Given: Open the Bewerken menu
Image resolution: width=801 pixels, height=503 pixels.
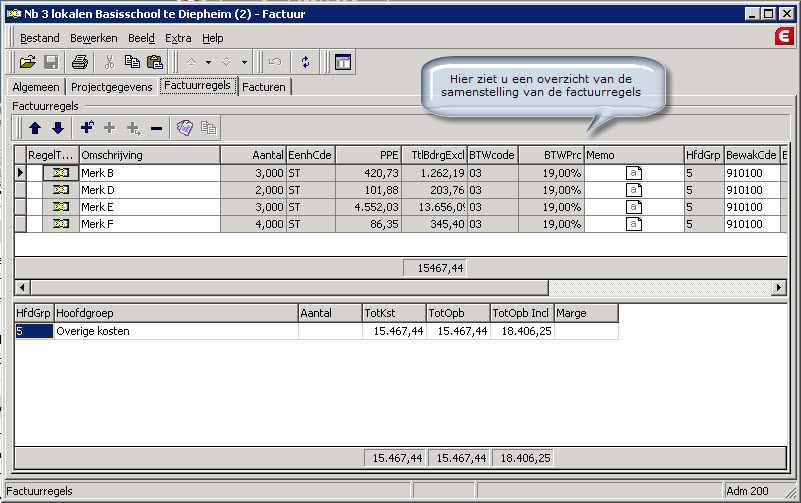Looking at the screenshot, I should pyautogui.click(x=93, y=38).
